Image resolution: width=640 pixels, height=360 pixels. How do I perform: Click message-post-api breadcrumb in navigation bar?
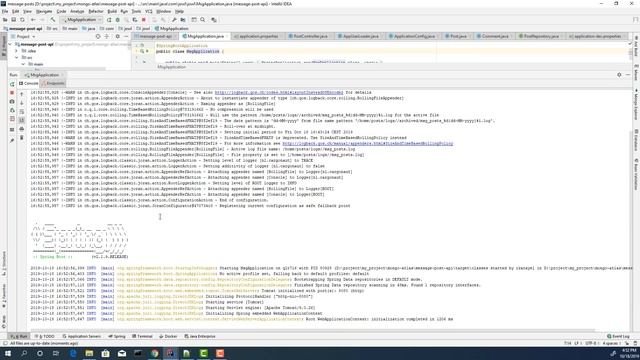pyautogui.click(x=23, y=29)
